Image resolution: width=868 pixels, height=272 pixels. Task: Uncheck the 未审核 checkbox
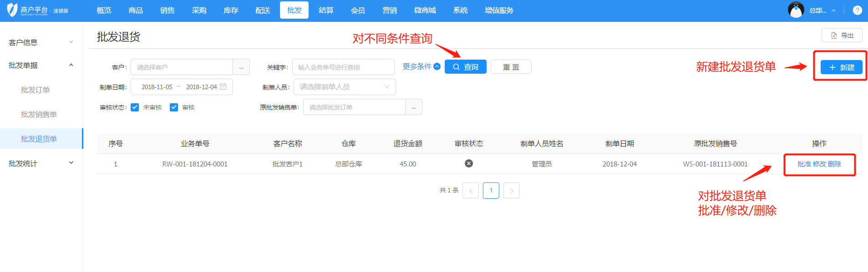click(135, 107)
